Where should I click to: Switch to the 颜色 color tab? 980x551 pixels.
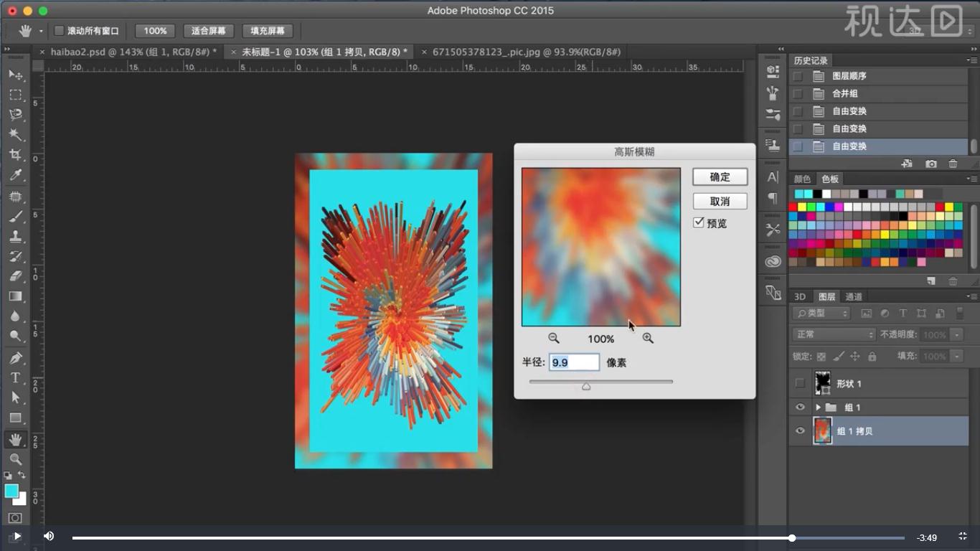point(802,179)
